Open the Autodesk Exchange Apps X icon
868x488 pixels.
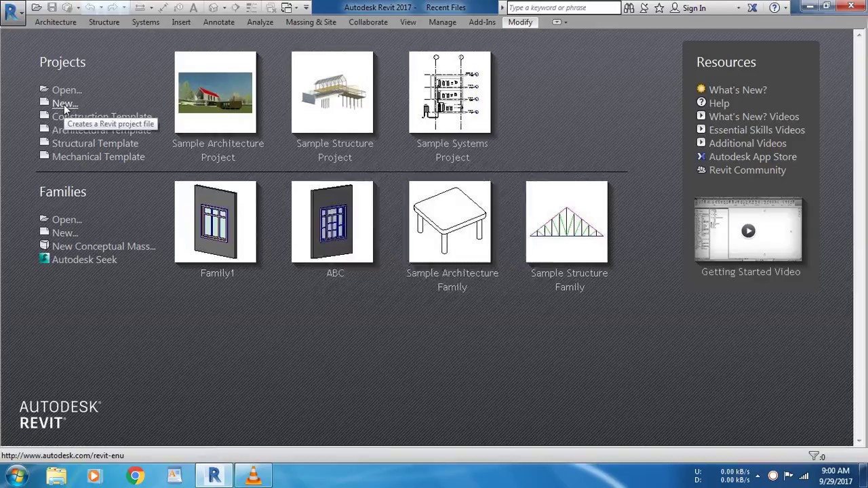tap(752, 7)
